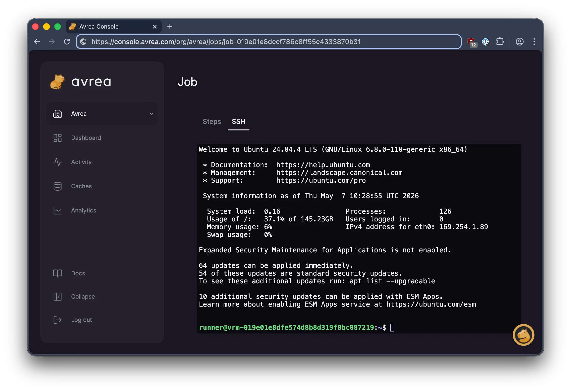Click https://help.ubuntu.com in terminal

(323, 165)
